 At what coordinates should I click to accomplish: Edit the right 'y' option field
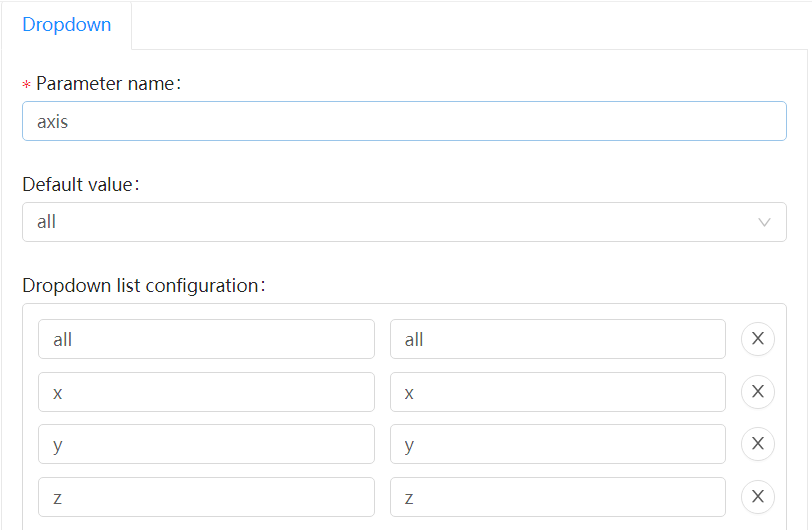pos(557,444)
